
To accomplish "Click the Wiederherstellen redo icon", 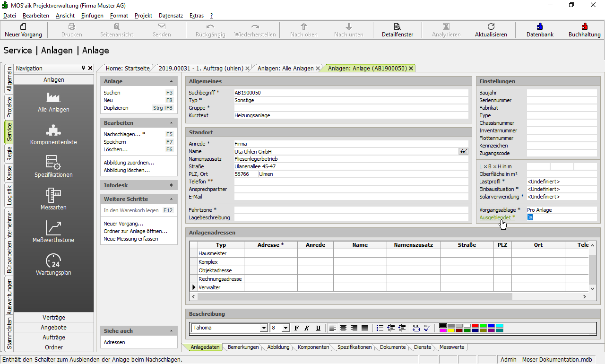I will 255,26.
